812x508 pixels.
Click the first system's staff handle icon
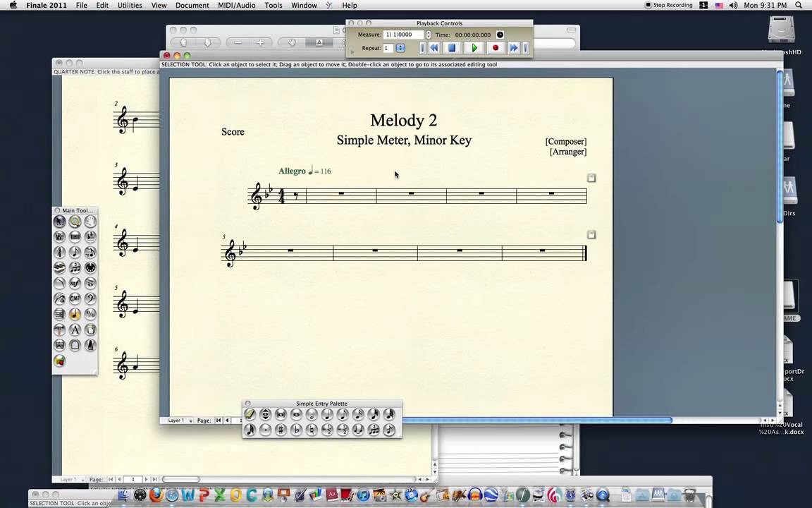tap(591, 178)
